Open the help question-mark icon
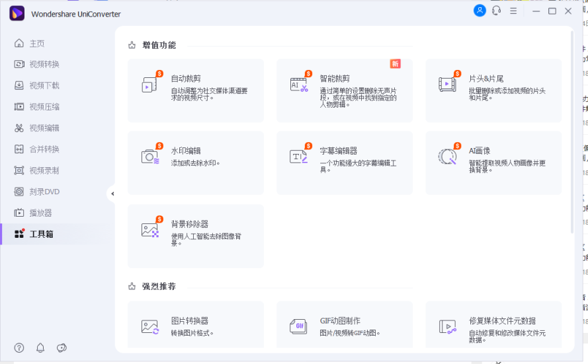 pyautogui.click(x=19, y=348)
